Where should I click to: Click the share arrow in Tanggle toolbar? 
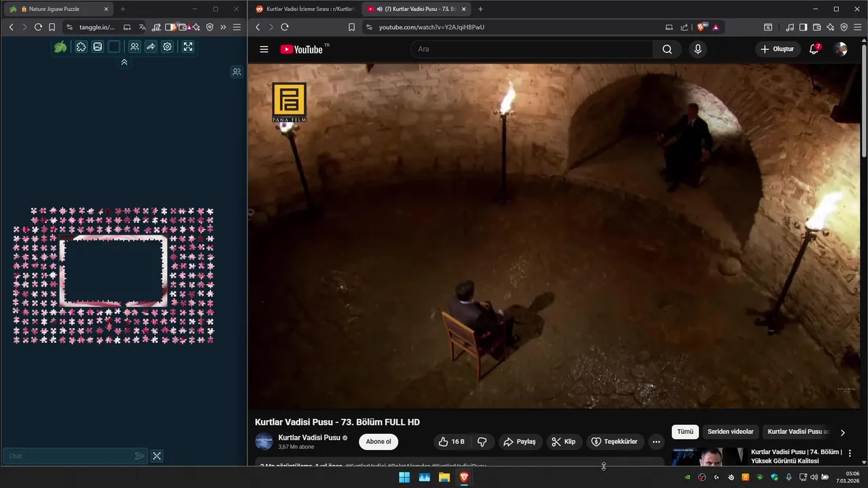[x=151, y=47]
